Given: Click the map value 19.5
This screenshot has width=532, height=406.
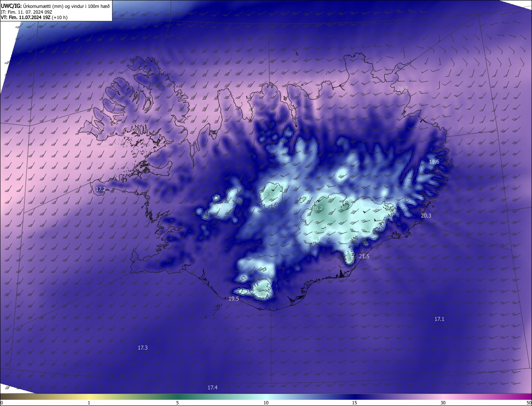Looking at the screenshot, I should [234, 298].
